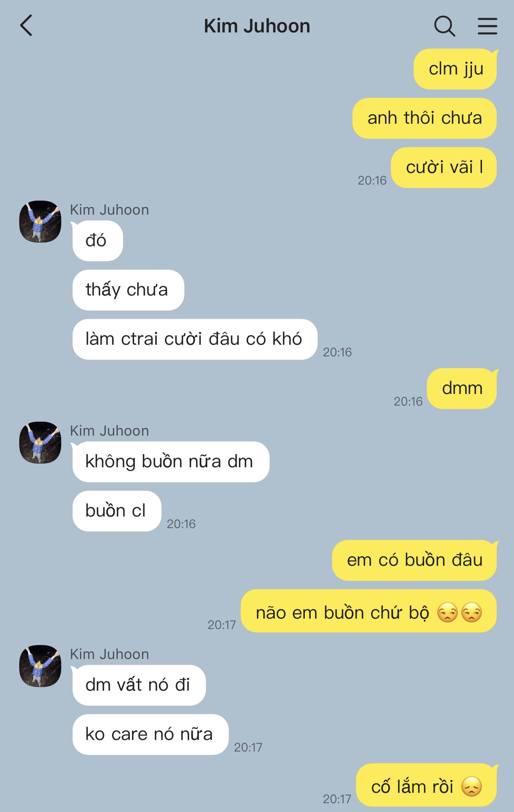
Task: Tap the chat title Kim Juhoon
Action: click(257, 26)
